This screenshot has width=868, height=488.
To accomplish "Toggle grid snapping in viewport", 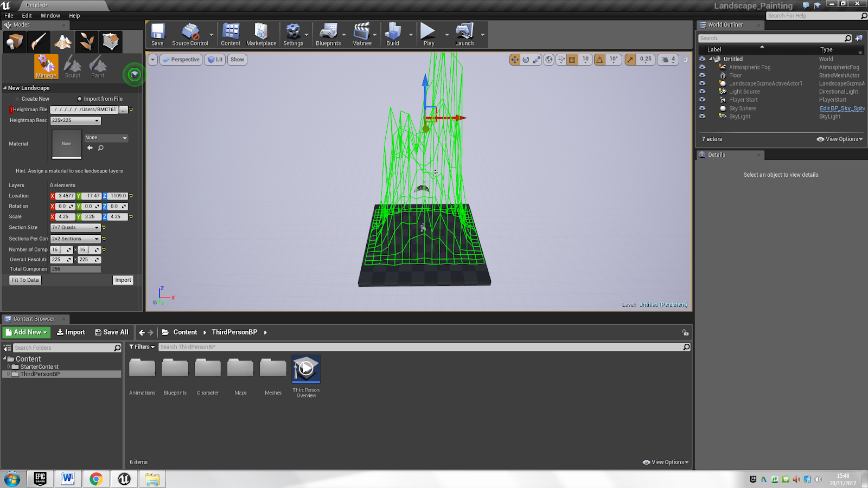I will 572,60.
